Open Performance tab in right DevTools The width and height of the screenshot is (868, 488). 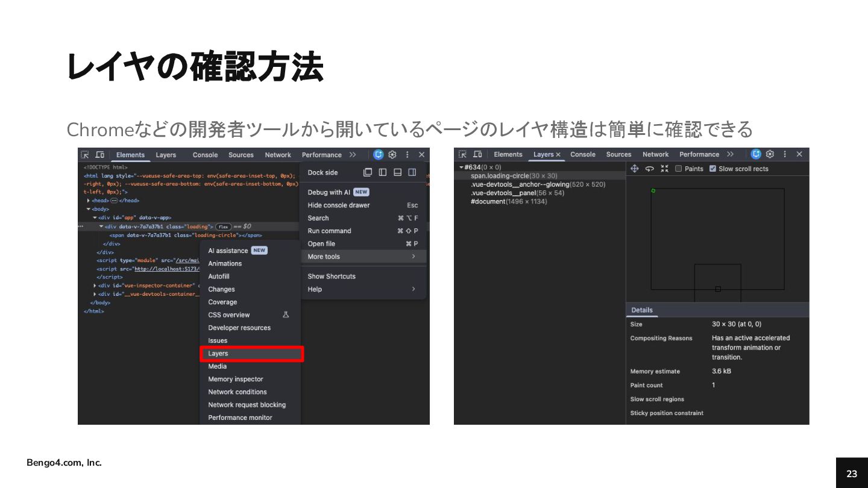click(x=699, y=154)
